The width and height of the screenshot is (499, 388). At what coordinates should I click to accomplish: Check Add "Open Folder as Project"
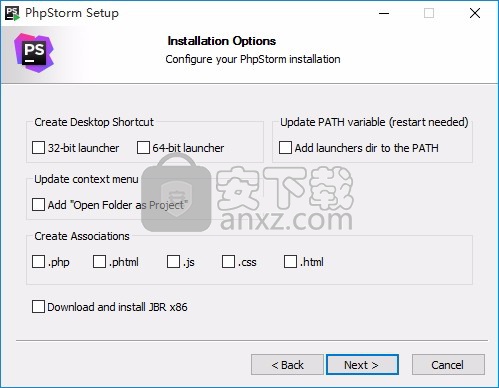(x=38, y=205)
